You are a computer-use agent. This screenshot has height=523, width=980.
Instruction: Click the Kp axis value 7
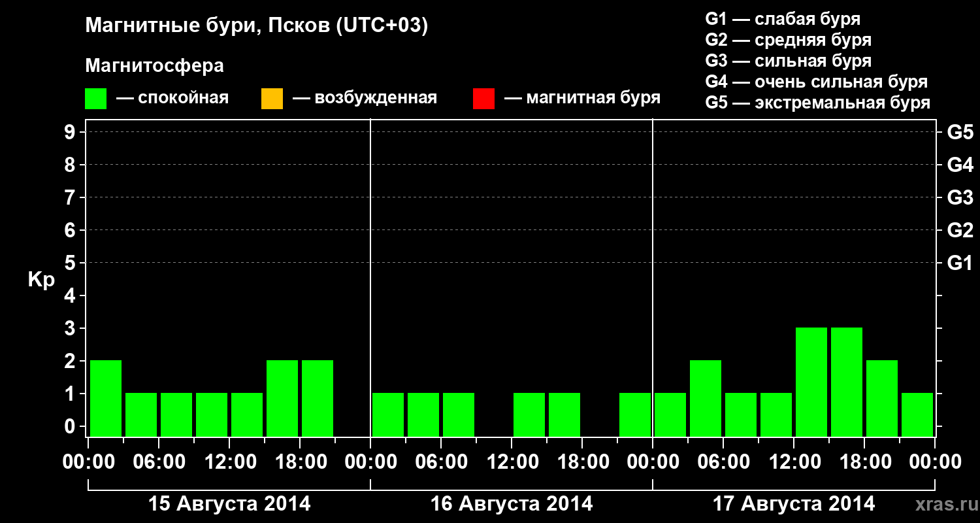coord(71,197)
